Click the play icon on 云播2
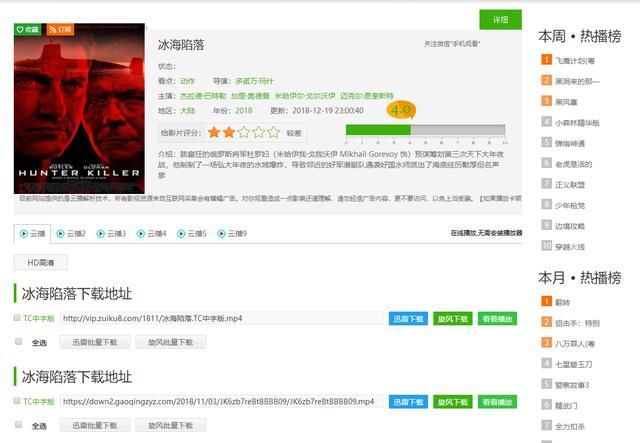 point(60,234)
